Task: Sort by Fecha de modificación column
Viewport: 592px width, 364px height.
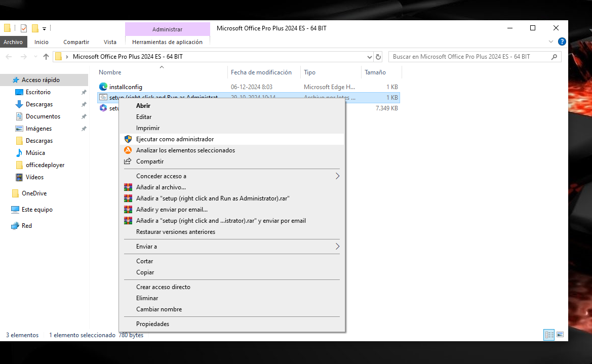Action: (261, 72)
